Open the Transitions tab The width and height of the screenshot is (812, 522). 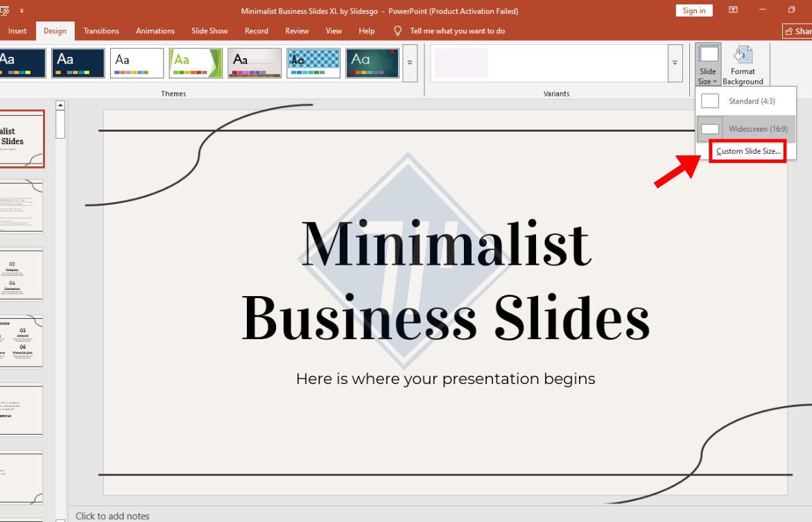coord(101,31)
